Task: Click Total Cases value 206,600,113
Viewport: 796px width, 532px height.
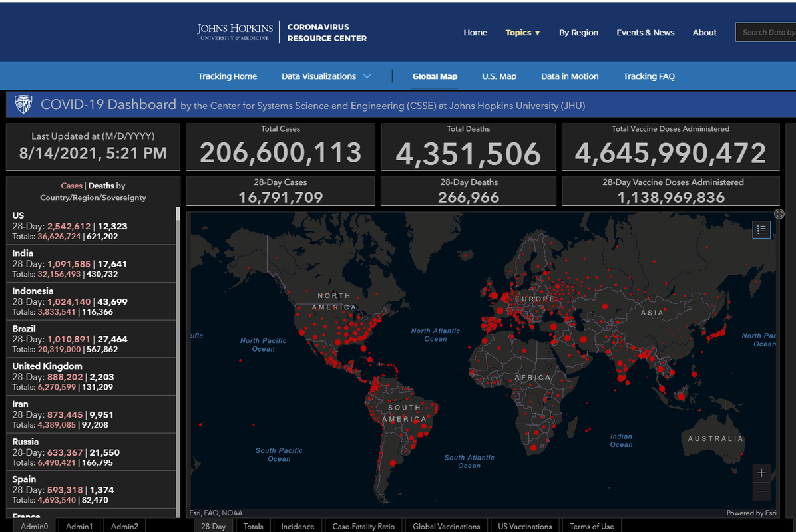Action: pos(281,153)
